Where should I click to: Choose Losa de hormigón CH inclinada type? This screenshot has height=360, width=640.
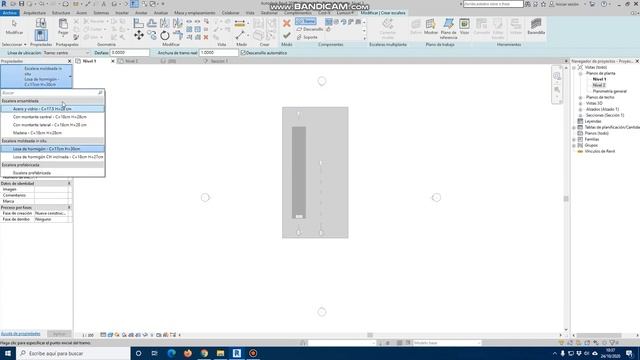[52, 157]
